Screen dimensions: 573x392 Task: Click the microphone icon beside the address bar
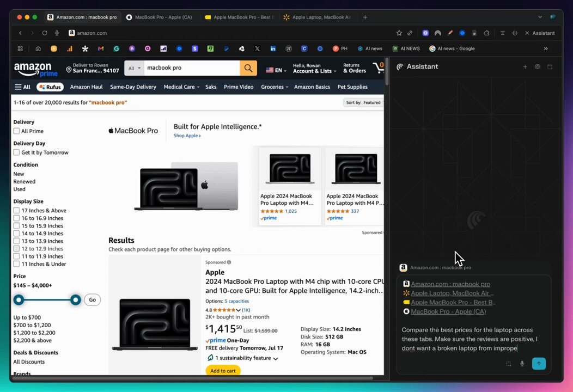click(x=57, y=33)
